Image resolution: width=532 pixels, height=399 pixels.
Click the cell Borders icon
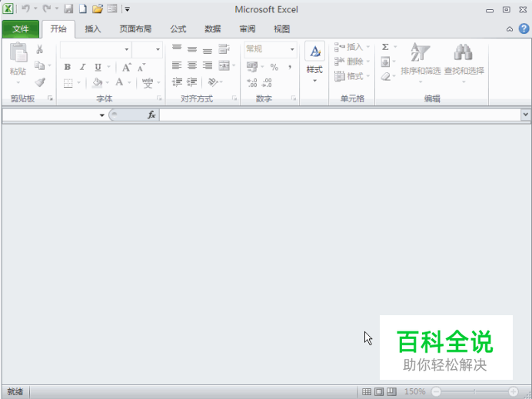(68, 83)
